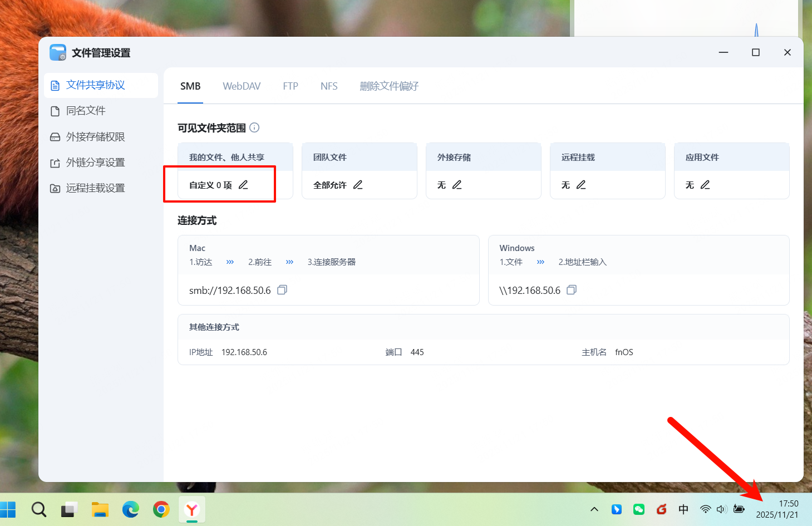Switch the 中 input method indicator

point(683,509)
